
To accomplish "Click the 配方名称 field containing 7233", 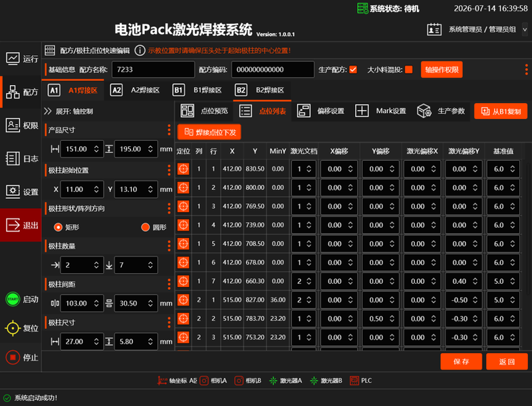I will pyautogui.click(x=154, y=70).
